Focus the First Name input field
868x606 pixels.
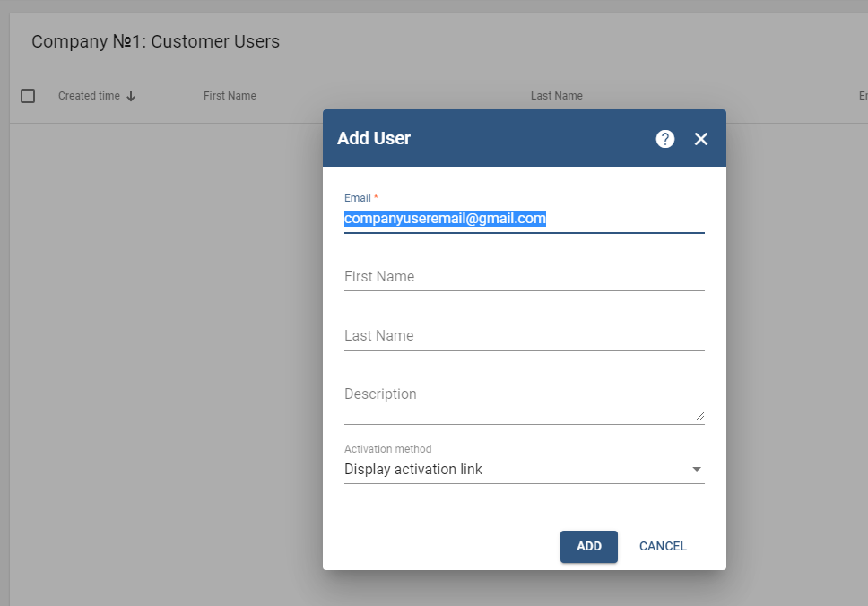[524, 277]
